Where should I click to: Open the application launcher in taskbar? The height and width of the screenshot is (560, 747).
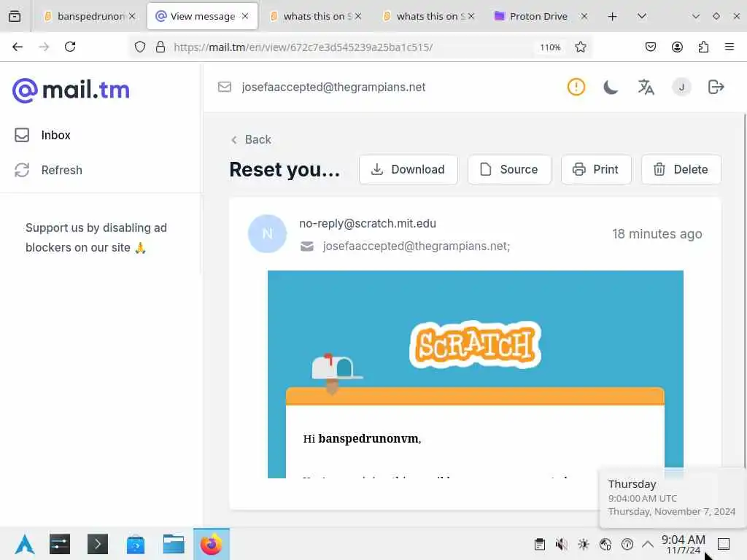(x=25, y=544)
